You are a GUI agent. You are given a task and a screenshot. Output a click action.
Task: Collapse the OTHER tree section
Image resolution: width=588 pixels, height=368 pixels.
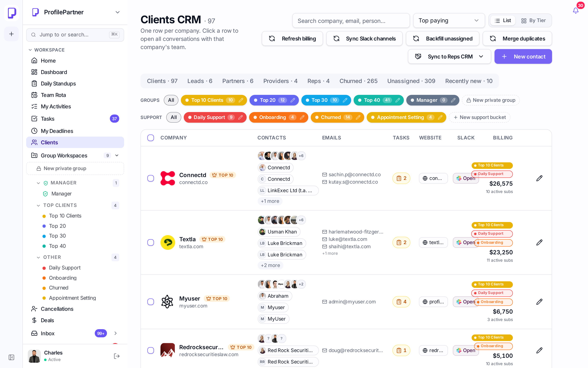[x=38, y=257]
